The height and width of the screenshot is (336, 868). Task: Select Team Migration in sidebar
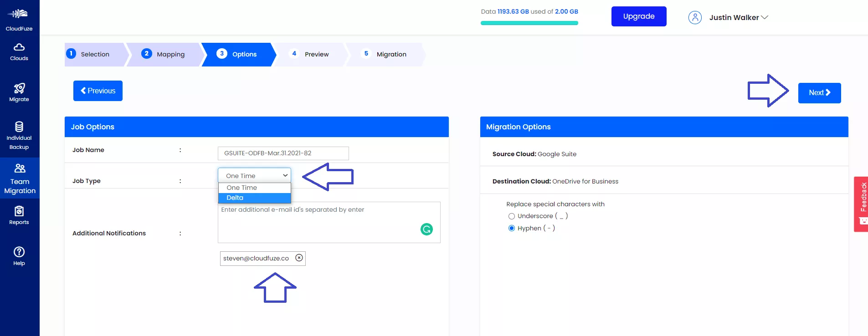[20, 178]
